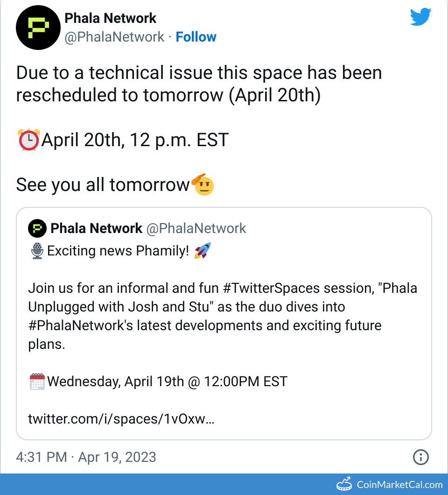Click the rocket emoji in quoted tweet
448x495 pixels.
(202, 251)
